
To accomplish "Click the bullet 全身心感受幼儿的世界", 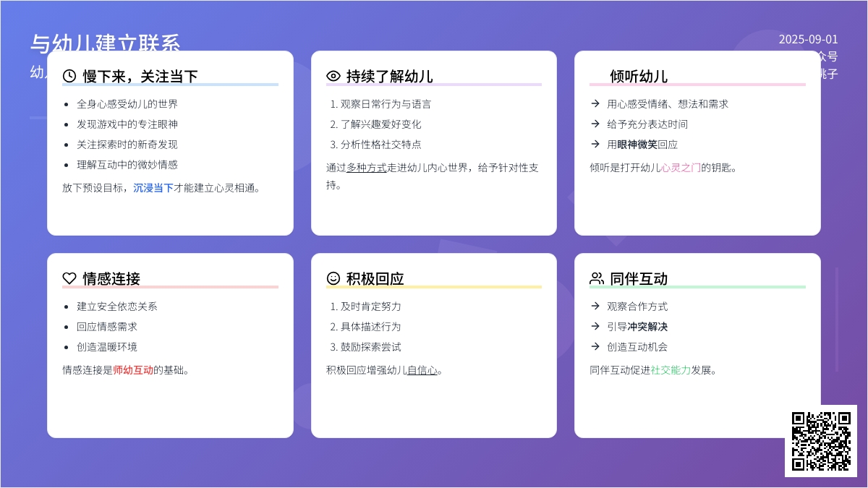I will 127,103.
